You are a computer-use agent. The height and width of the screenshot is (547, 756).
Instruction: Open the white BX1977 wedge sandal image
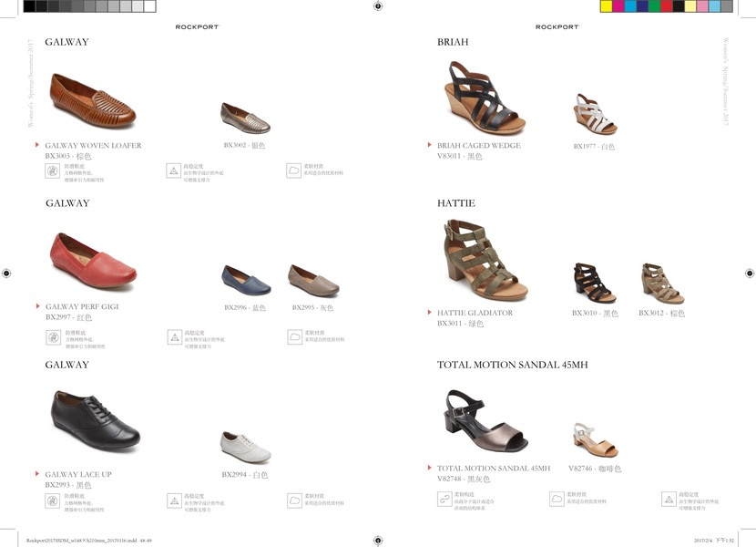click(x=595, y=115)
